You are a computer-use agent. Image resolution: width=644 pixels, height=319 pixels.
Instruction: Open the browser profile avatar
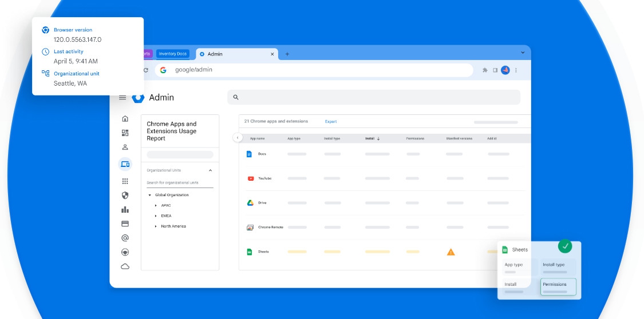click(505, 70)
